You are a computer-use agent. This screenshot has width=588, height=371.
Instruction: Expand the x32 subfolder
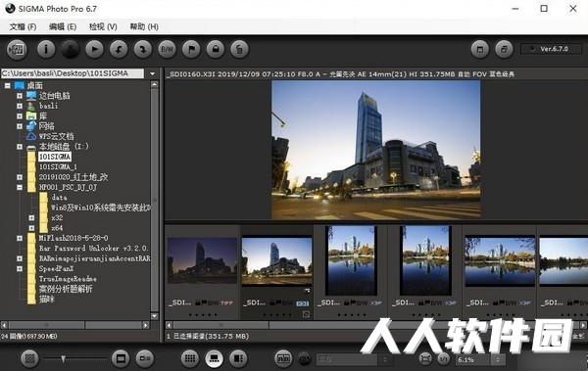[31, 217]
